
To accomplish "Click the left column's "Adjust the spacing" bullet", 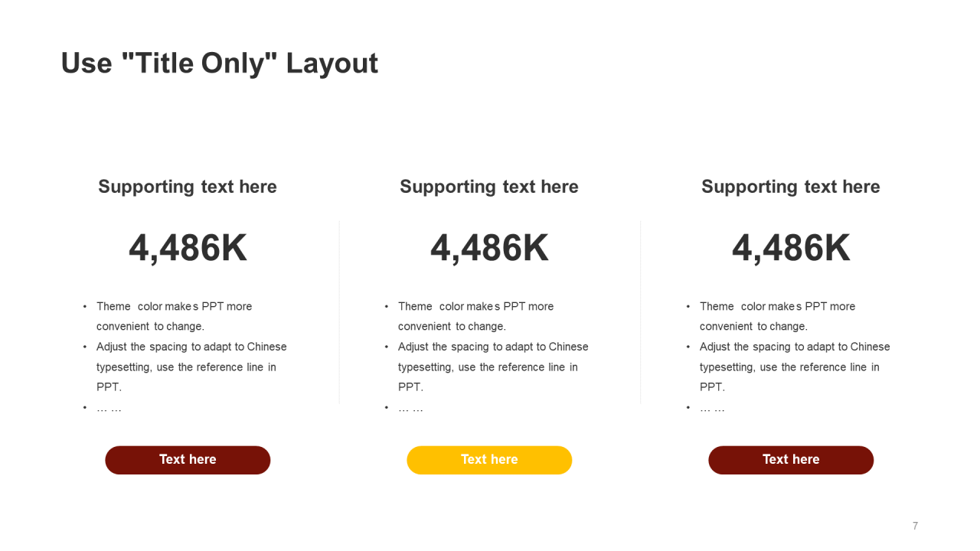I will [191, 367].
